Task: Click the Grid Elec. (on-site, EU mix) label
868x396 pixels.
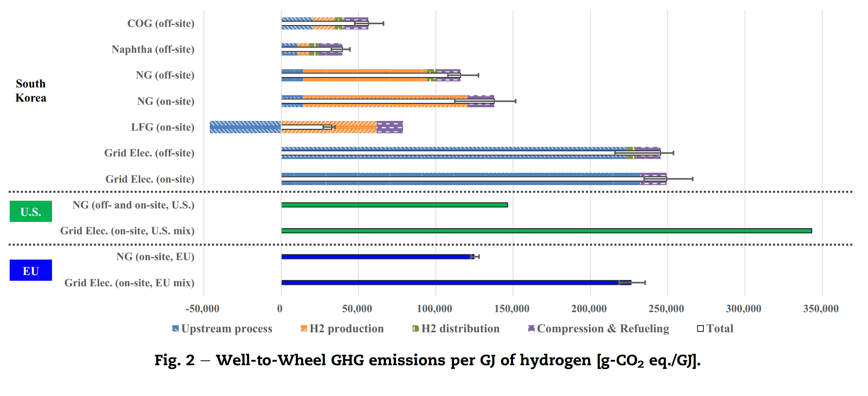Action: (129, 283)
